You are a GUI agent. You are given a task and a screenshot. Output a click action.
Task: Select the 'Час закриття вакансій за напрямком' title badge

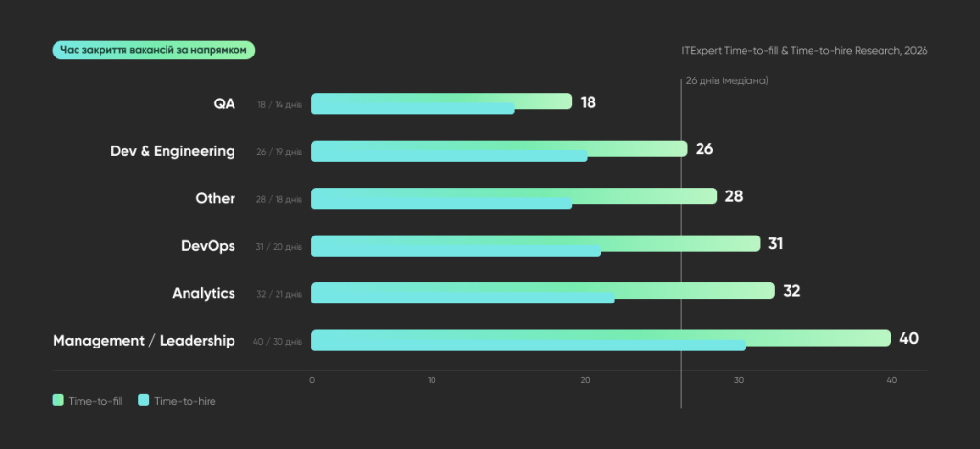coord(153,50)
